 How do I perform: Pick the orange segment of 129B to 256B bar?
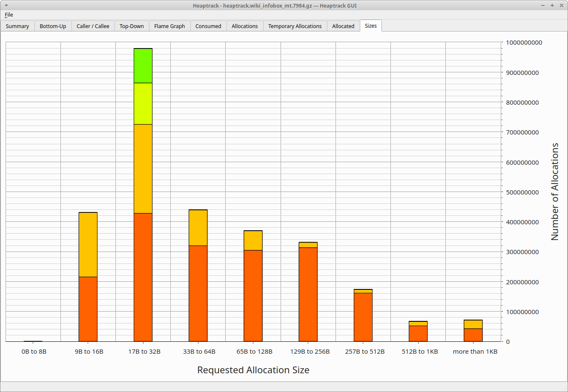[x=308, y=294]
